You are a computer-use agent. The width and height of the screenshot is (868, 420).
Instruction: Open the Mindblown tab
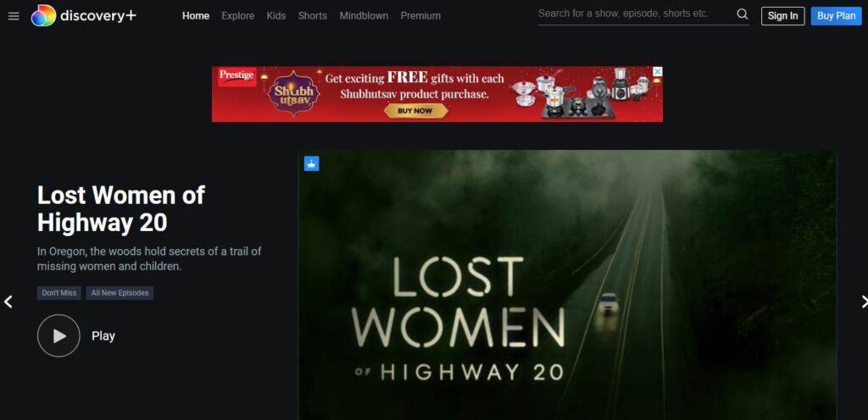tap(364, 16)
